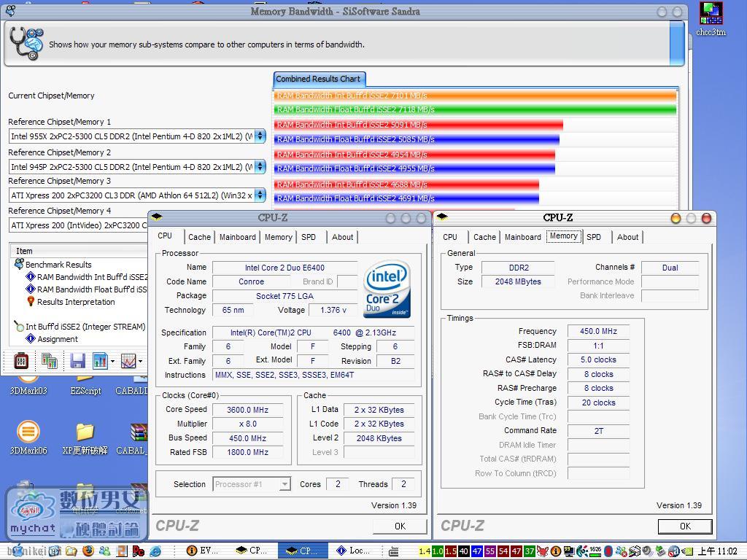Select the Results Interpretation tree row
Image resolution: width=747 pixels, height=560 pixels.
point(76,302)
